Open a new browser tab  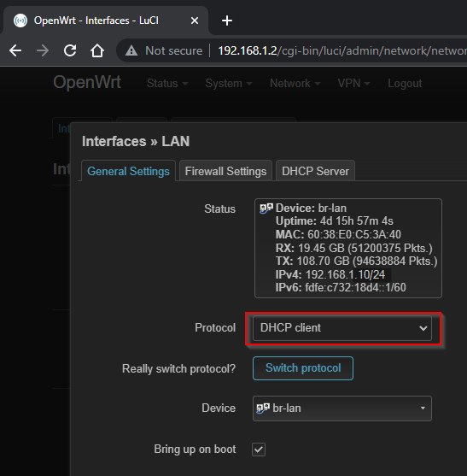click(x=227, y=21)
